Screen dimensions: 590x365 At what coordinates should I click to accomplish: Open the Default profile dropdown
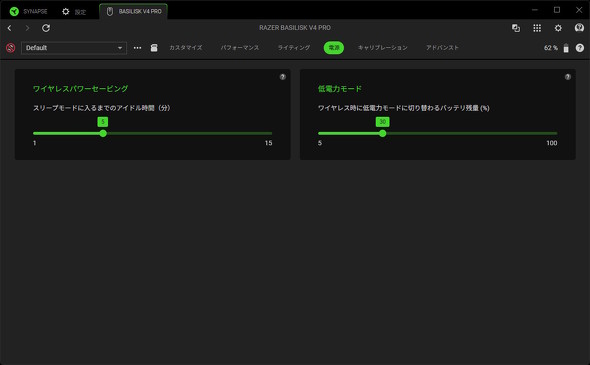tap(74, 48)
